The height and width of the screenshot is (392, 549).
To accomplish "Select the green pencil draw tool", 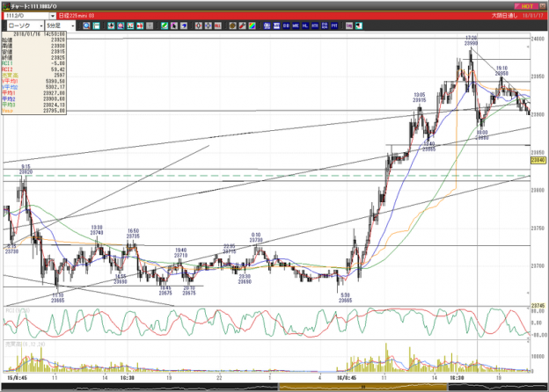I will (x=165, y=25).
